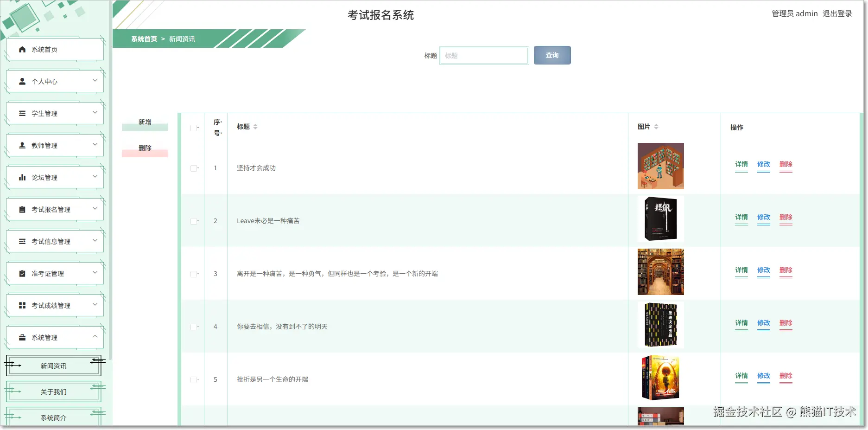
Task: Click the home icon beside 系统首页
Action: tap(22, 49)
